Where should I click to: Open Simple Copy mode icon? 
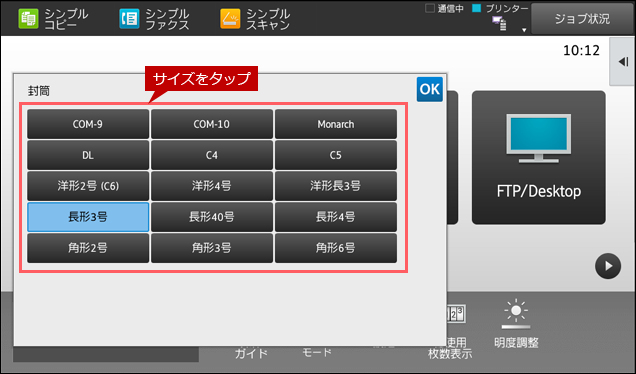coord(28,19)
